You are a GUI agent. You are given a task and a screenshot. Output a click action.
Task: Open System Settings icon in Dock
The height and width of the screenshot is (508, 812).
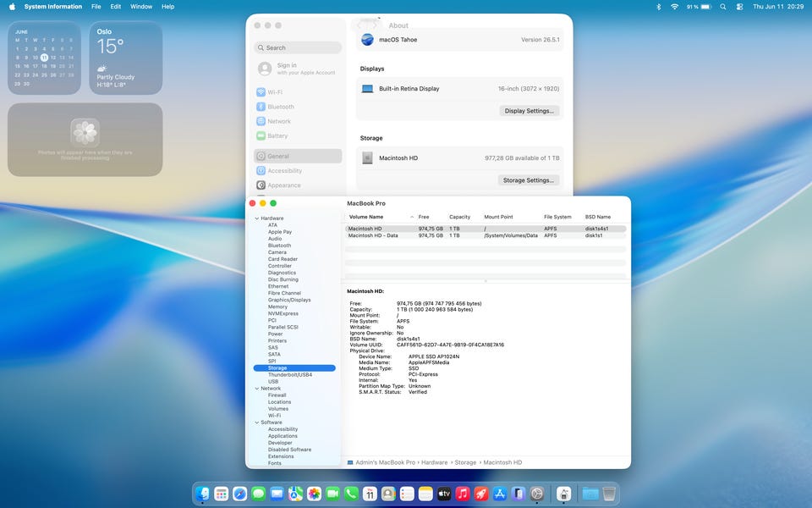pyautogui.click(x=537, y=494)
